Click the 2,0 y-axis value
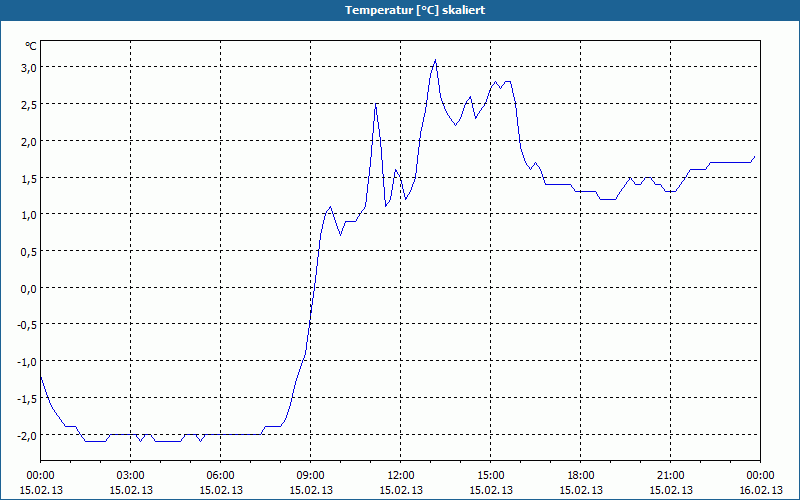The height and width of the screenshot is (500, 800). pyautogui.click(x=28, y=141)
